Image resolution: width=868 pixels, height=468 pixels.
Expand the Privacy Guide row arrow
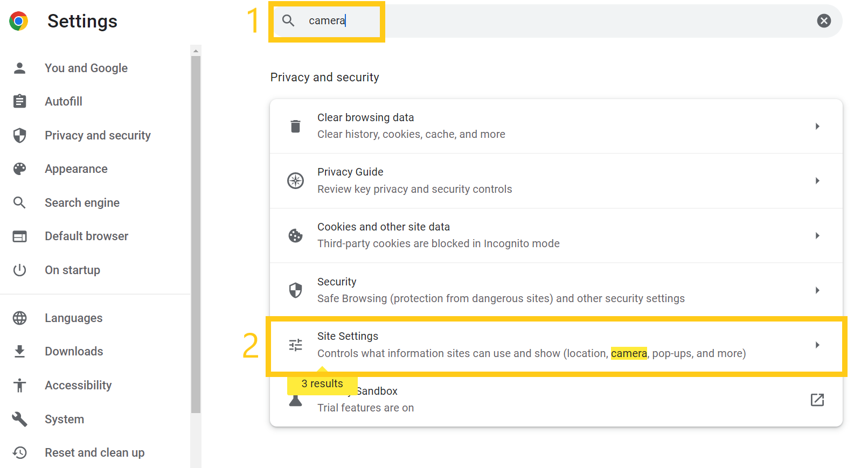(x=817, y=181)
